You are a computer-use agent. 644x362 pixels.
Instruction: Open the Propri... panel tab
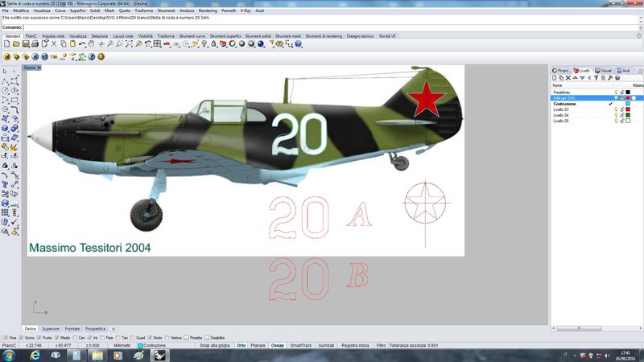point(561,71)
